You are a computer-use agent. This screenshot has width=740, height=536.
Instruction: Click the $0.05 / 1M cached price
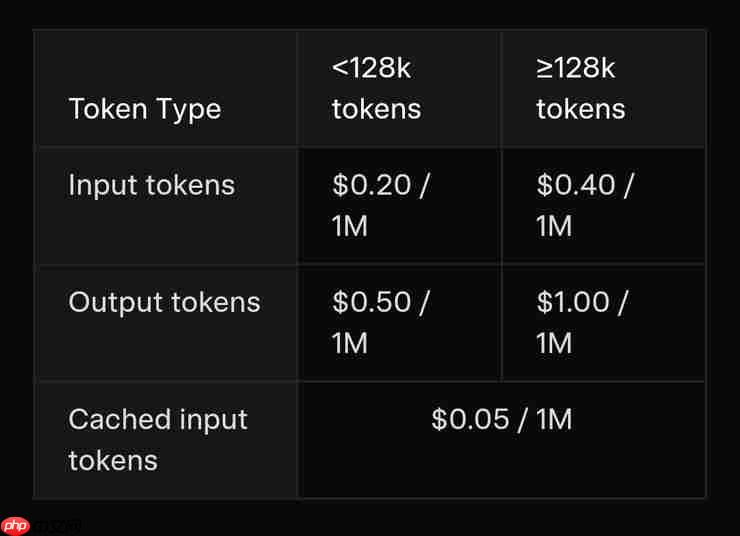click(501, 419)
